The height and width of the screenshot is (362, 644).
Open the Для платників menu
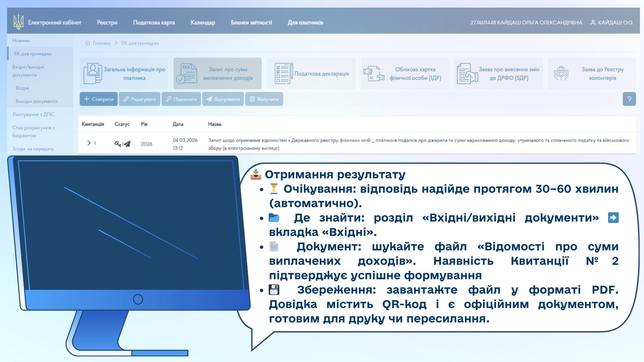point(305,22)
